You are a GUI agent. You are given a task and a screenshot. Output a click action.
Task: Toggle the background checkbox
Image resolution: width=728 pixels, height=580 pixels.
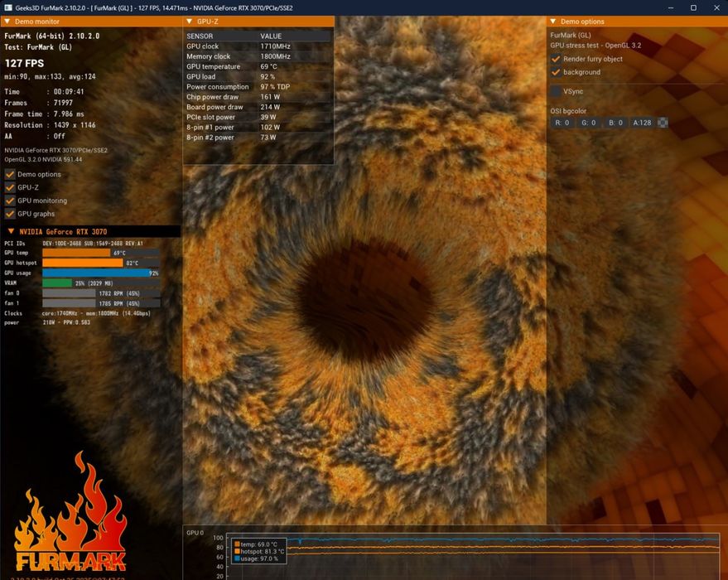(555, 72)
